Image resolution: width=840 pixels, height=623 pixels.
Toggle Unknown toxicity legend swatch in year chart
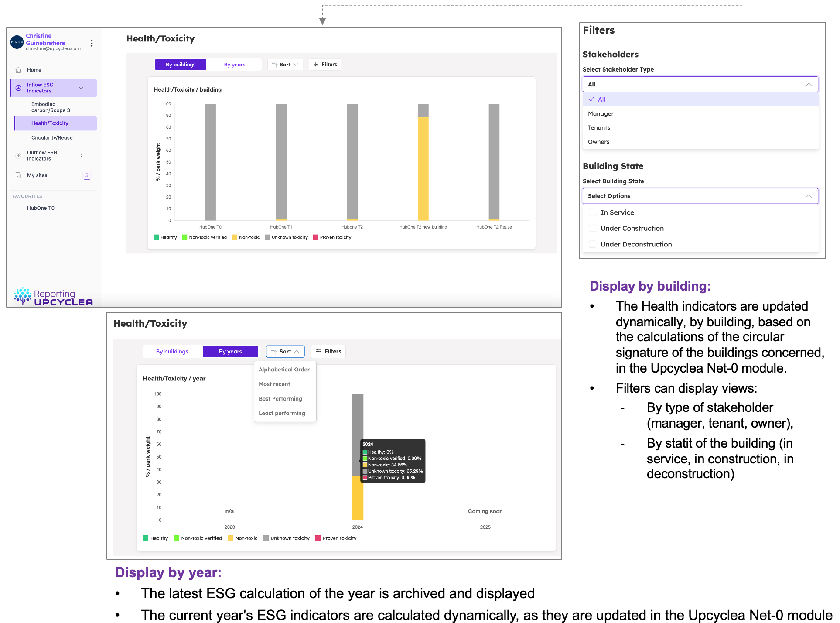(x=266, y=538)
